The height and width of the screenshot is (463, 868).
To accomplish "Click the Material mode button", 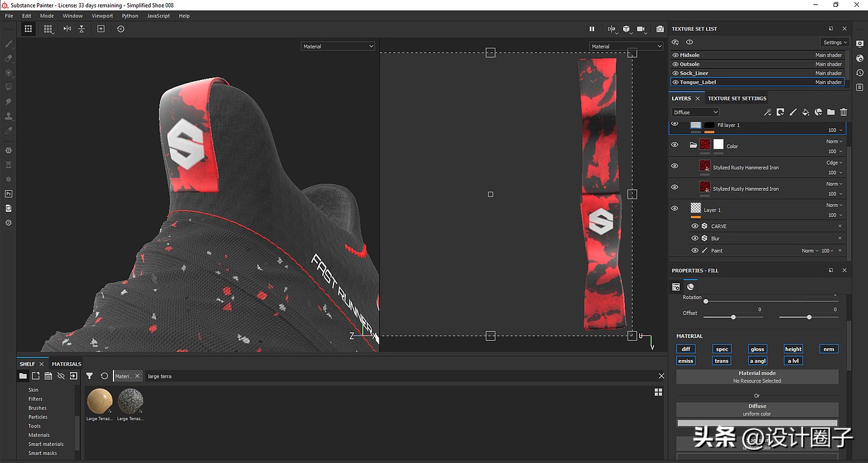I will (757, 376).
